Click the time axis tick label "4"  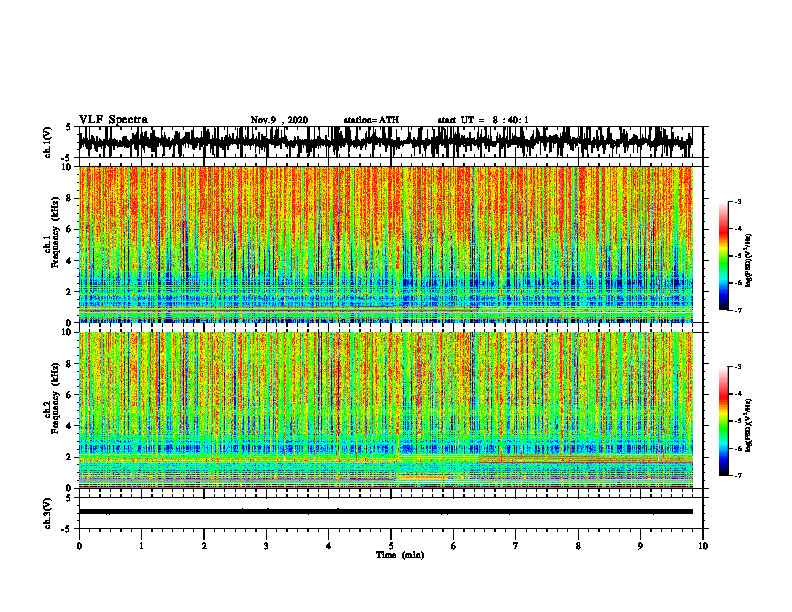tap(329, 546)
